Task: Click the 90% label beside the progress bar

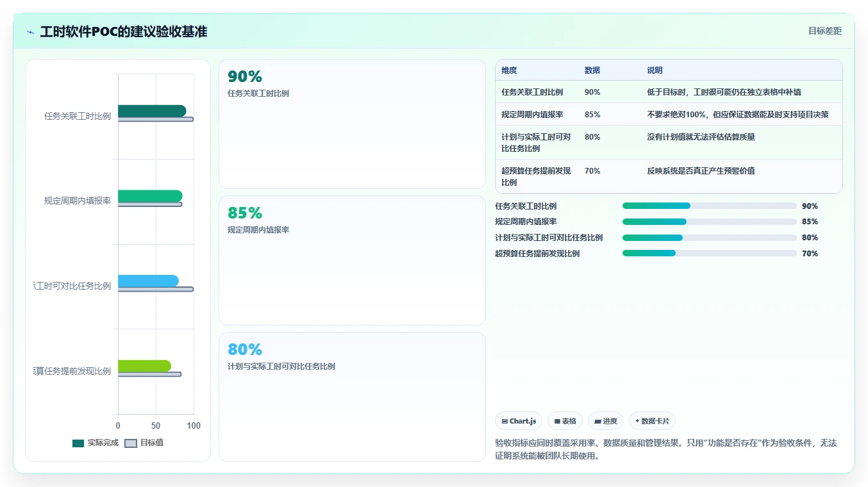Action: [x=810, y=206]
